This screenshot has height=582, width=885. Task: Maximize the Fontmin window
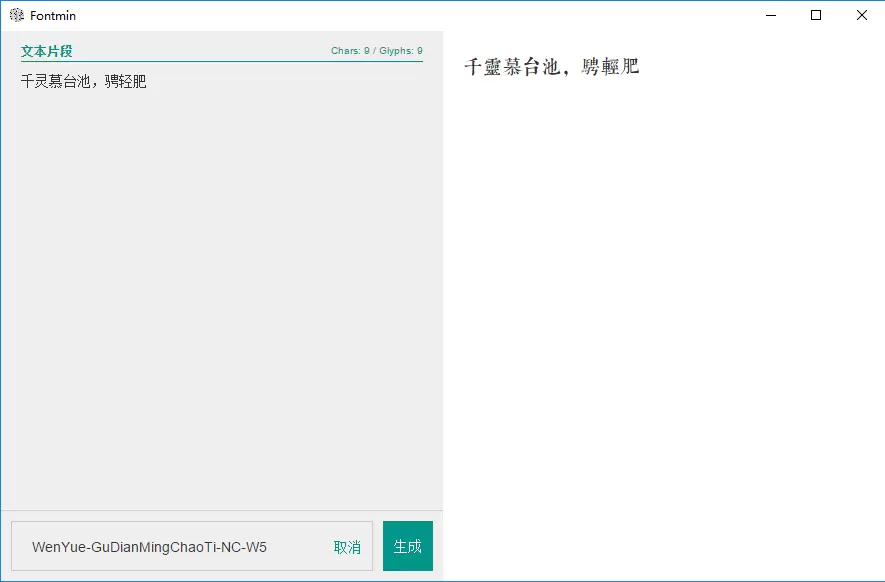pyautogui.click(x=816, y=15)
